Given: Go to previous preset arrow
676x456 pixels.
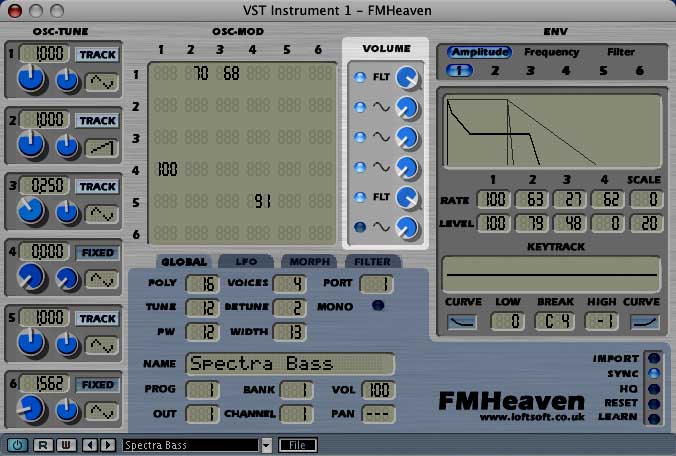Looking at the screenshot, I should (90, 445).
